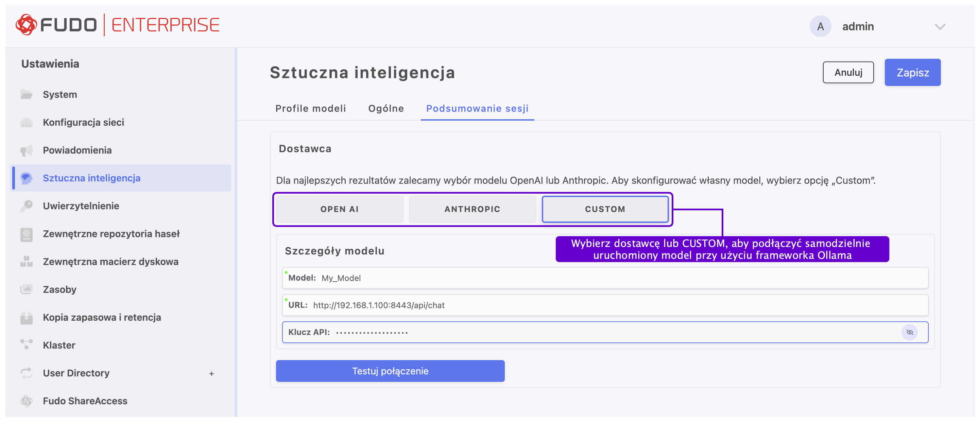Click the URL input field

pos(605,305)
